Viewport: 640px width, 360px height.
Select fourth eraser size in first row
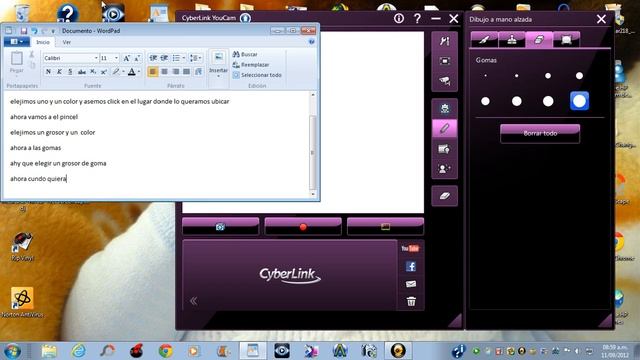point(579,76)
